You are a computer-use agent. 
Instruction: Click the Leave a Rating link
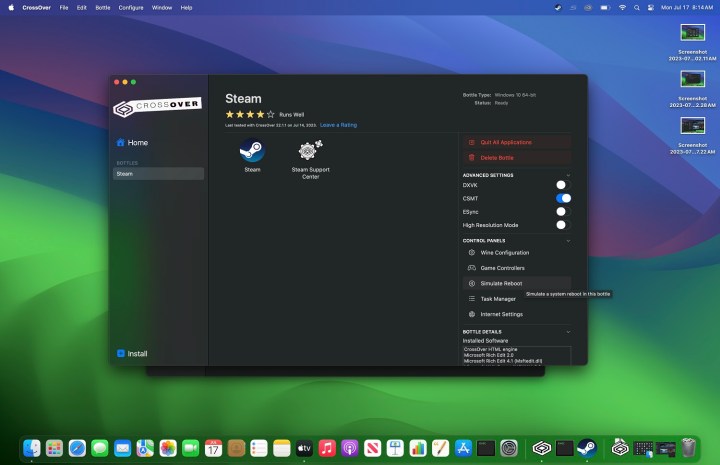[338, 125]
